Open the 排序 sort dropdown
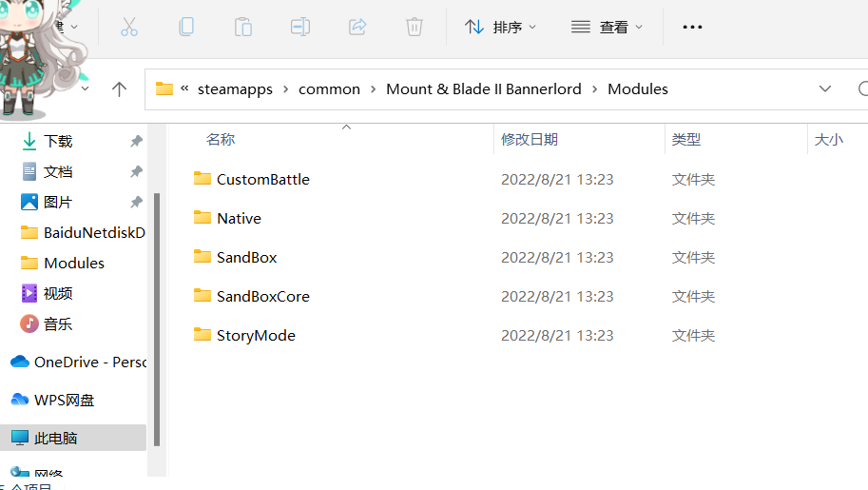 coord(500,27)
